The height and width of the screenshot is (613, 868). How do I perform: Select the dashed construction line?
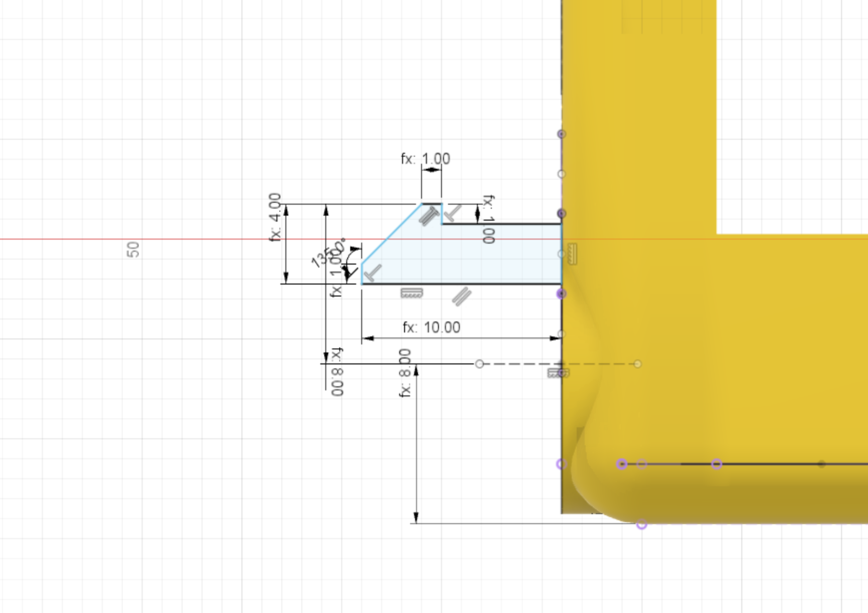558,364
